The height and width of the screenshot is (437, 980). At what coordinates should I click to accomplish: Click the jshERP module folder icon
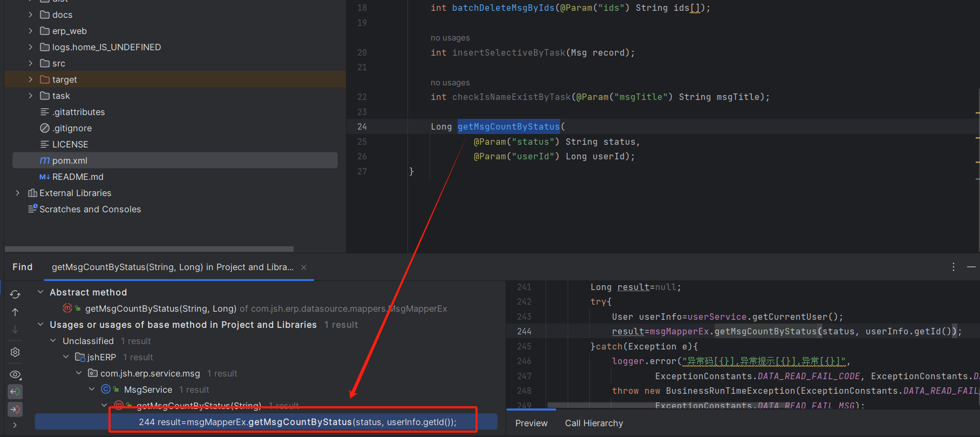tap(80, 357)
